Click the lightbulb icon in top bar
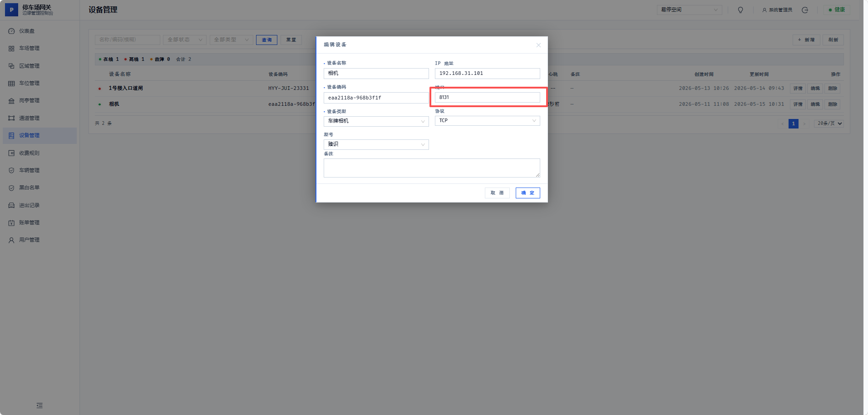 pos(740,10)
